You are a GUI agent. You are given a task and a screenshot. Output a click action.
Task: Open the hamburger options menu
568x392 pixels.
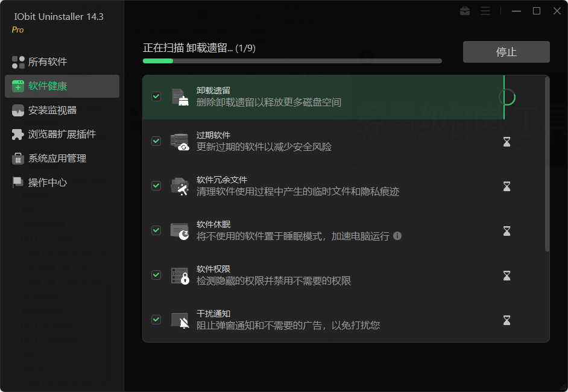pos(485,11)
